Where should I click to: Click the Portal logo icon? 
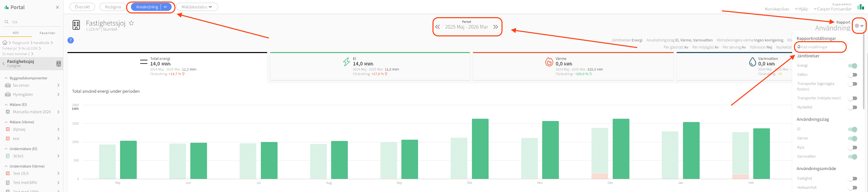tap(6, 7)
